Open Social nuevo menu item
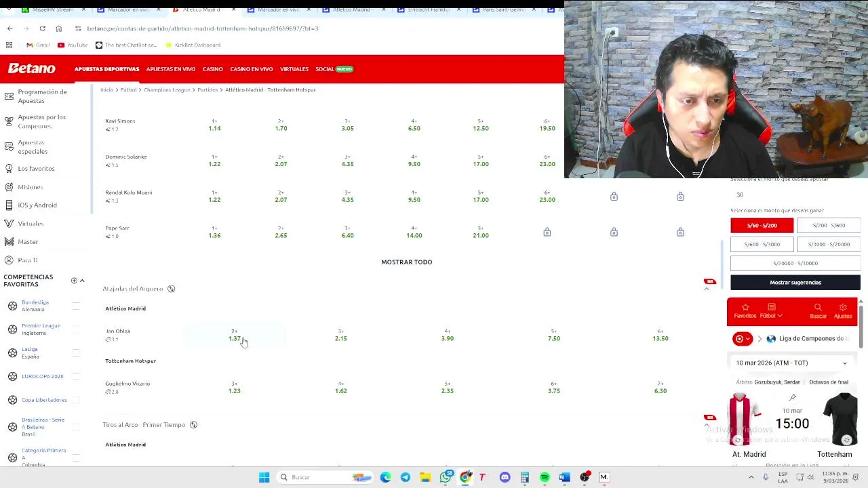 (x=334, y=69)
